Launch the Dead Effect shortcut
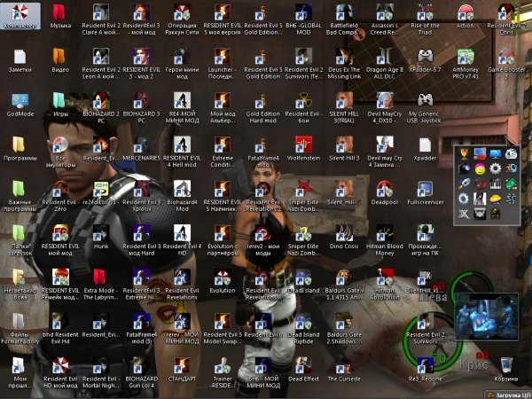This screenshot has height=399, width=532. pos(303,369)
